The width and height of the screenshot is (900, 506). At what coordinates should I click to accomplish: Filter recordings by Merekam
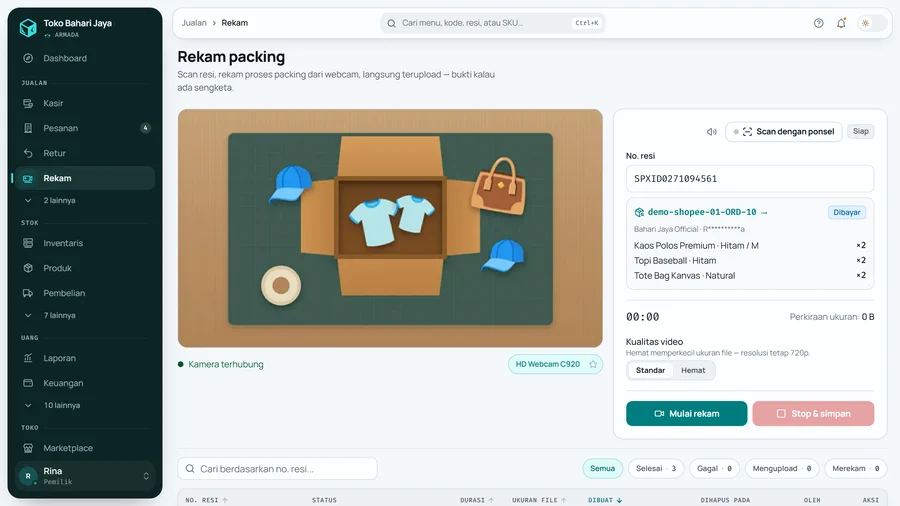tap(856, 469)
